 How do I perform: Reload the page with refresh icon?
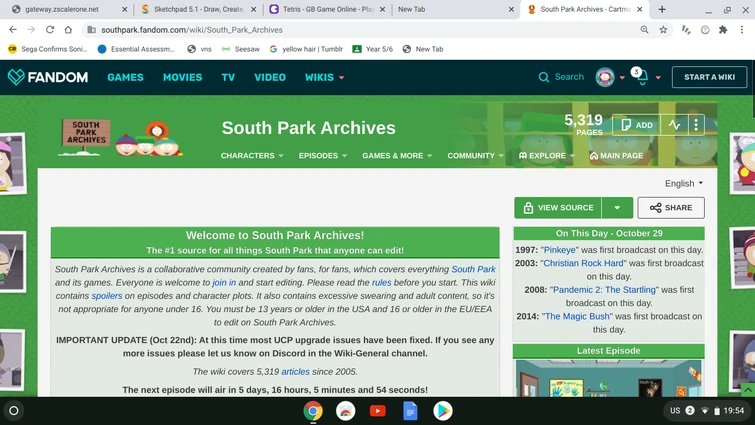[x=50, y=30]
